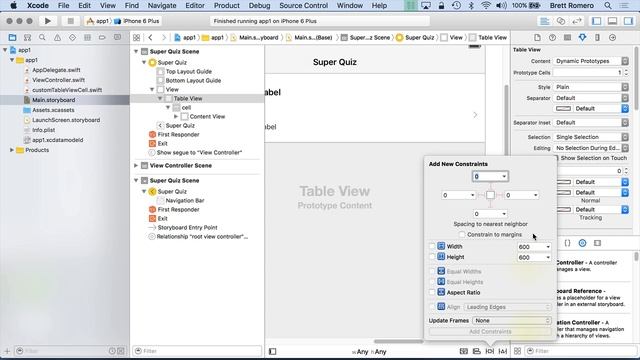Expand the Content View row
The width and height of the screenshot is (640, 360).
click(x=176, y=116)
